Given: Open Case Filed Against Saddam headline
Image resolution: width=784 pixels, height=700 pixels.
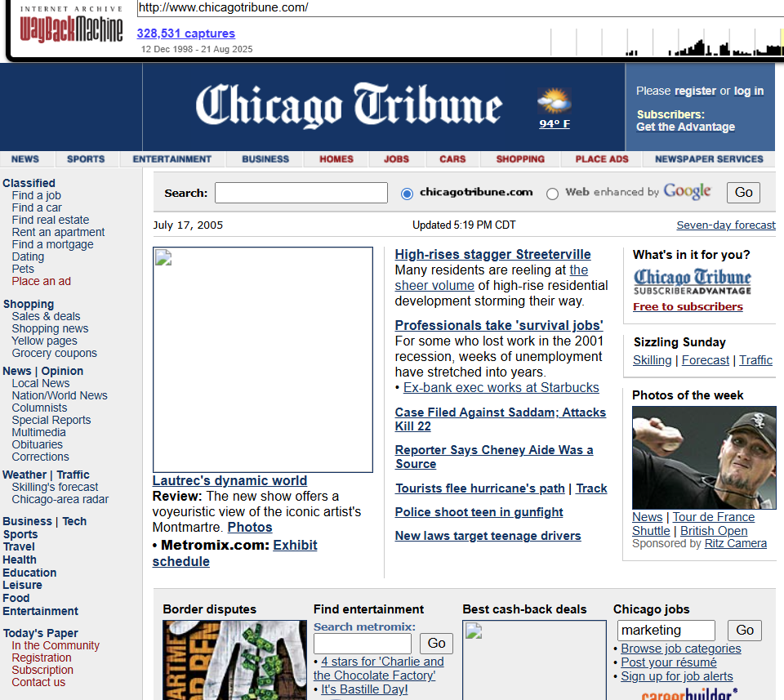Looking at the screenshot, I should (500, 419).
